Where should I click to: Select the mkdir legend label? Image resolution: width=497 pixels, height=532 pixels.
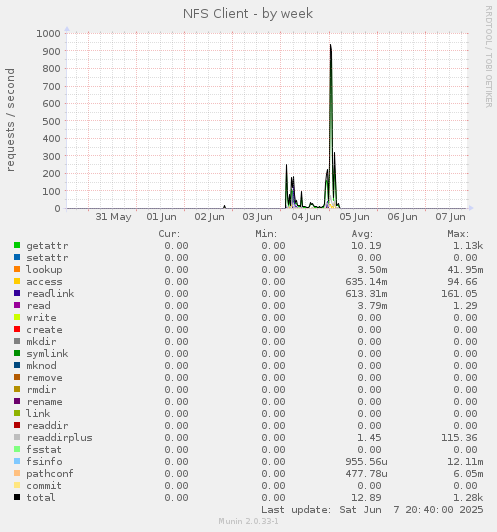[x=41, y=342]
